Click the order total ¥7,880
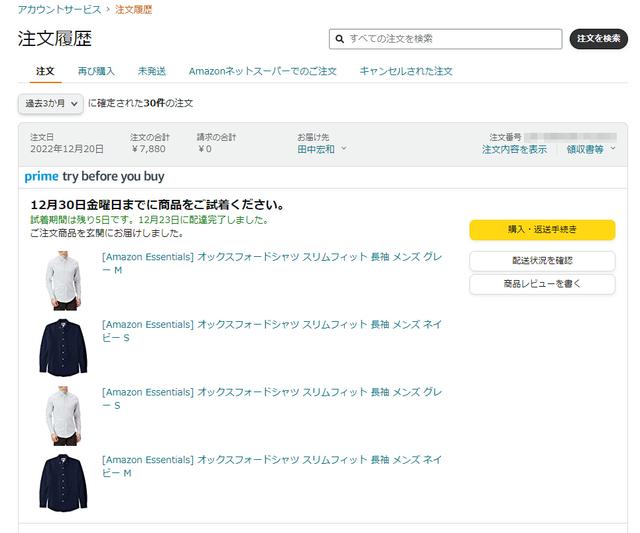This screenshot has height=533, width=640. coord(148,149)
